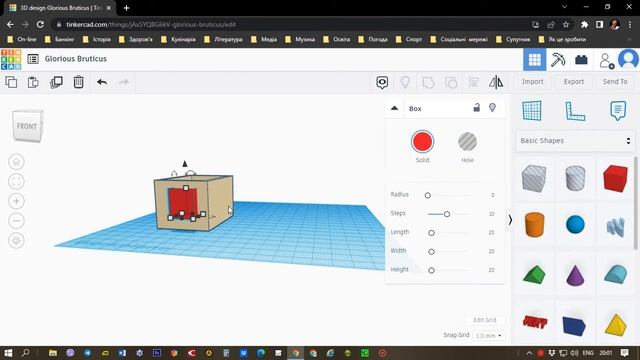Collapse the shapes panel arrow
This screenshot has height=360, width=640.
(x=510, y=220)
